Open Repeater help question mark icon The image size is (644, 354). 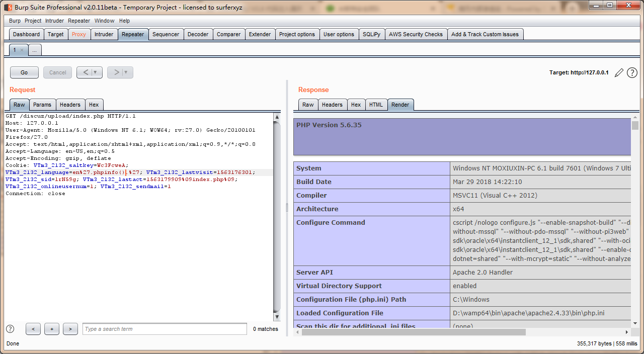(x=632, y=73)
